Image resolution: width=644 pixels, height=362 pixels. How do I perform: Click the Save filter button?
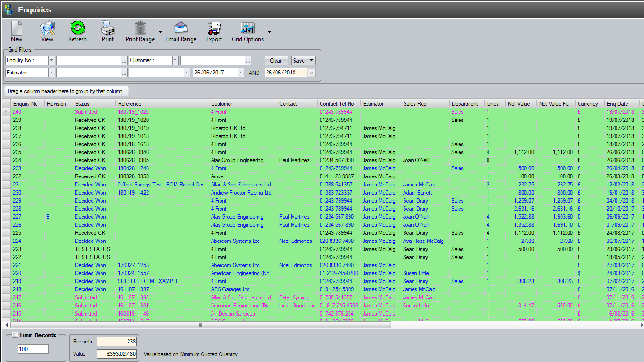299,60
